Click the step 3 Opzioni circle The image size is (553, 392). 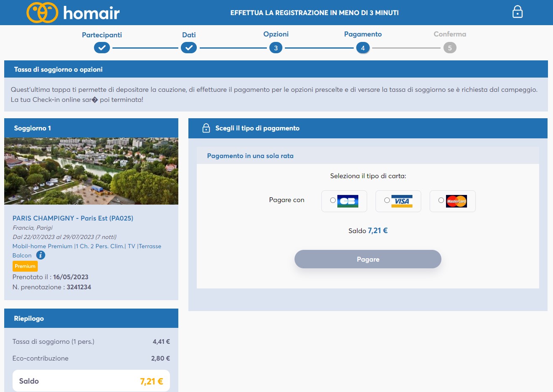coord(276,47)
